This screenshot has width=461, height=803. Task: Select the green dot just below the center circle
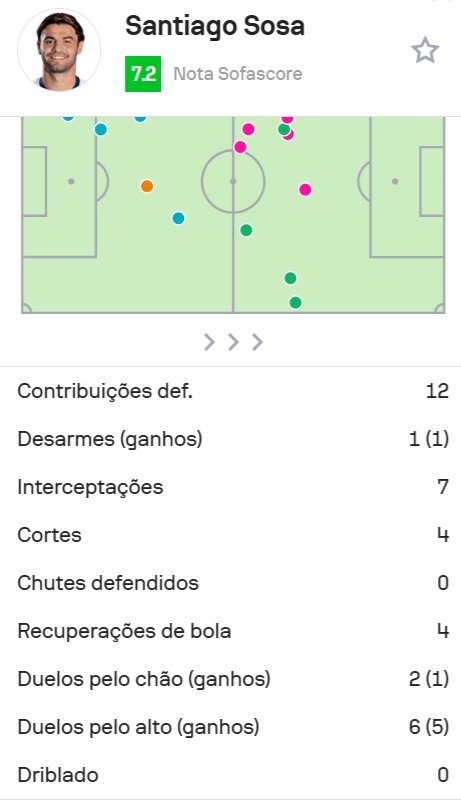click(x=246, y=230)
